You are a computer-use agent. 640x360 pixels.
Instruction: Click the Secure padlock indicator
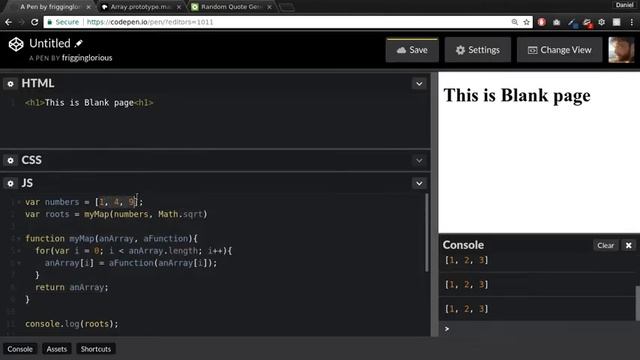click(x=63, y=22)
